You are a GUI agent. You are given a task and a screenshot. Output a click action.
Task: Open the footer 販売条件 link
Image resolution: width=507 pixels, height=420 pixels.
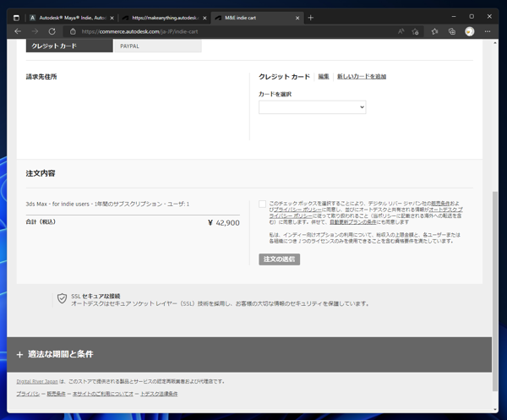tap(57, 394)
